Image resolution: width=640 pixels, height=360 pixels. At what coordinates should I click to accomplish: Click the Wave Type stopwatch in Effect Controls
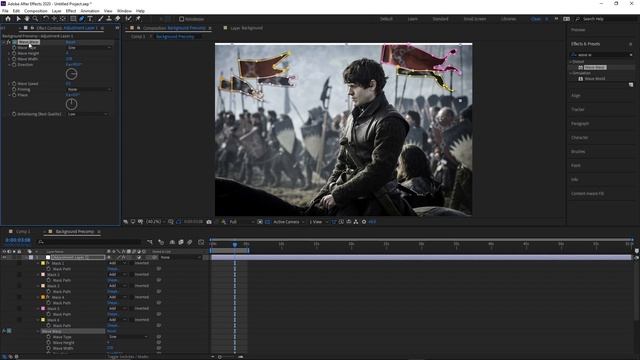[14, 48]
